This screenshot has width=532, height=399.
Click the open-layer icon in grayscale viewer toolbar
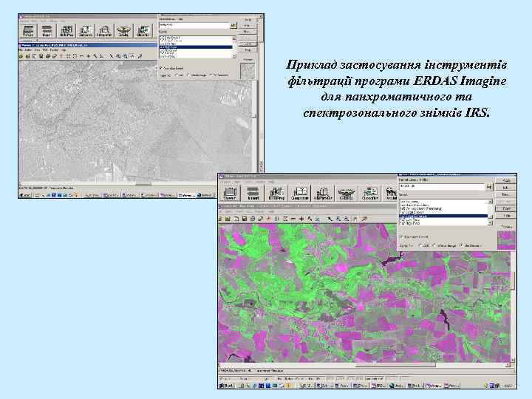point(21,56)
